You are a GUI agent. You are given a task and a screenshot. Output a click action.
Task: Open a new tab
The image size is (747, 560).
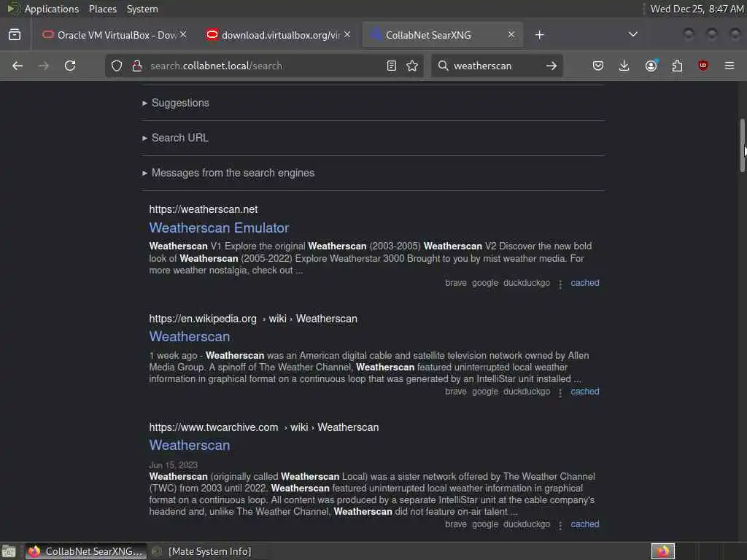click(539, 35)
